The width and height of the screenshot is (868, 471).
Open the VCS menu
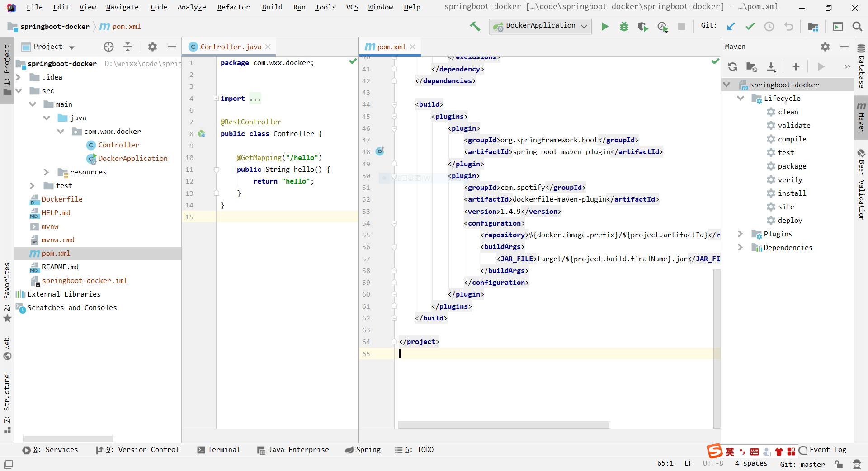pos(352,7)
